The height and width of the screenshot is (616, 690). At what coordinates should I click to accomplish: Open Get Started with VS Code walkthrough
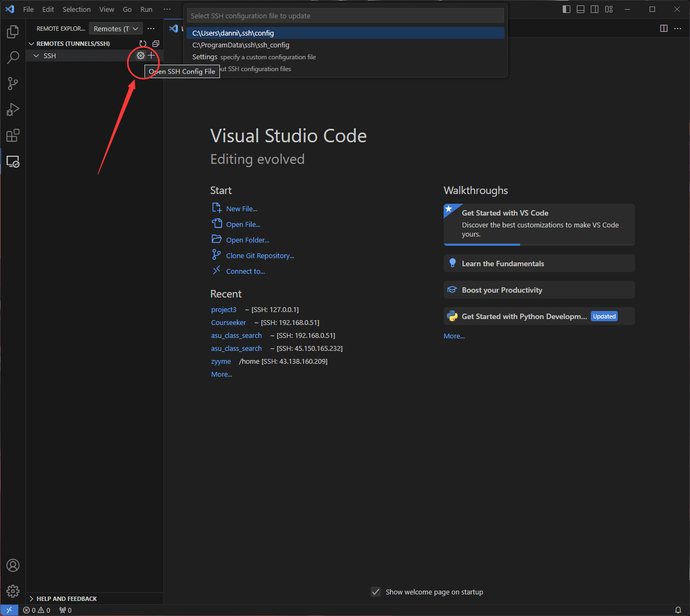[539, 224]
